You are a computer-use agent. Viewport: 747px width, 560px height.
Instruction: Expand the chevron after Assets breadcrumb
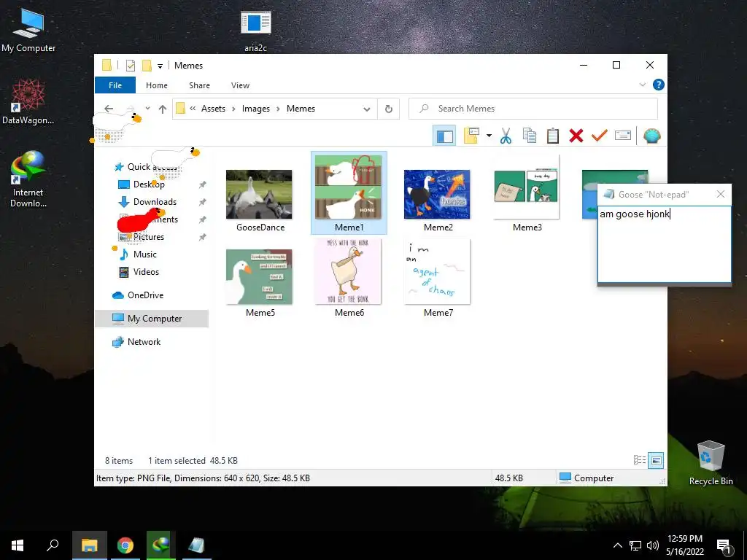(x=233, y=109)
